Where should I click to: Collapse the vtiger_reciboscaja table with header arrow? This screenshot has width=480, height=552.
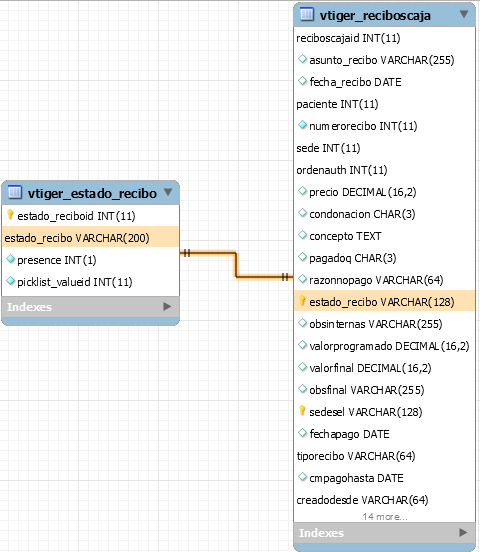pyautogui.click(x=464, y=14)
